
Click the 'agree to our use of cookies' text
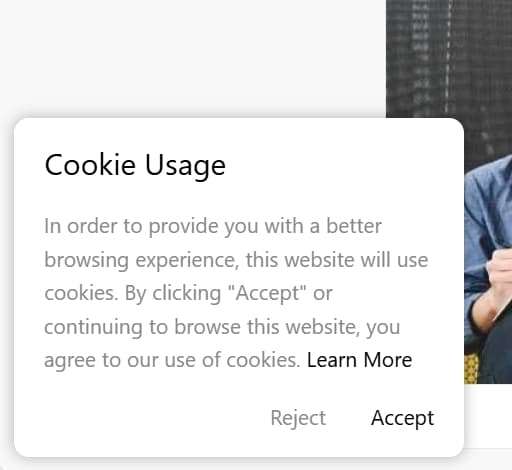pyautogui.click(x=172, y=360)
